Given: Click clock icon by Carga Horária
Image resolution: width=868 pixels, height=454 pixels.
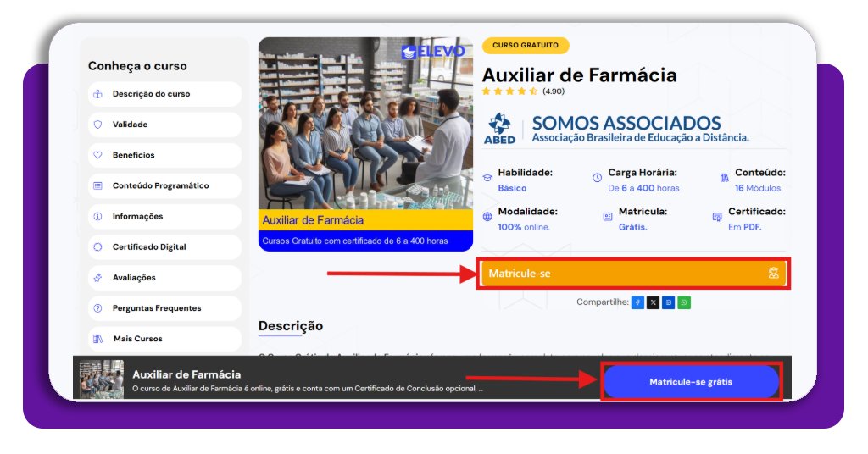Looking at the screenshot, I should click(x=598, y=178).
